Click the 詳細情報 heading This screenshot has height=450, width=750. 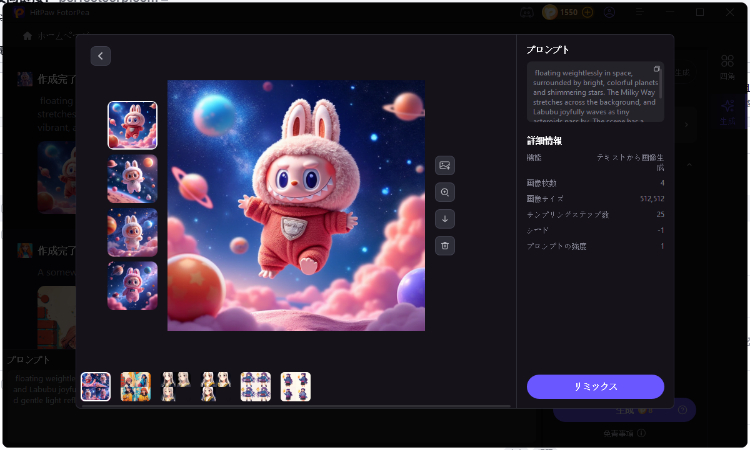click(544, 141)
